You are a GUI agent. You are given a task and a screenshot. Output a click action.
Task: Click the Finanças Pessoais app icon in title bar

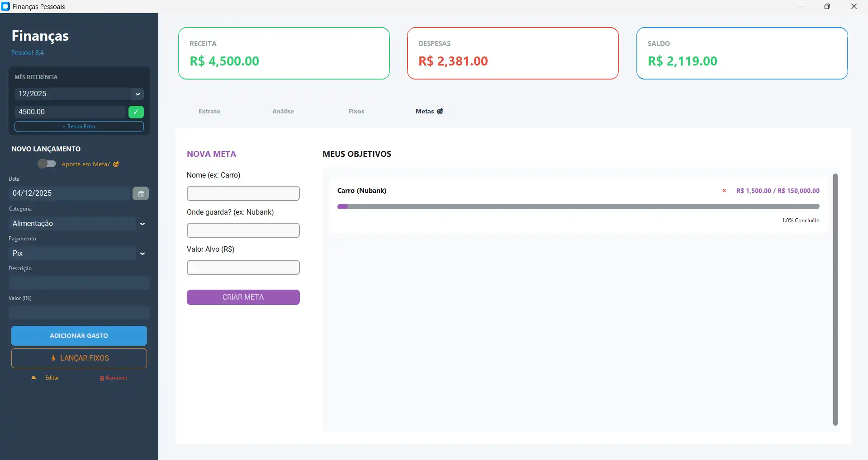pos(5,6)
